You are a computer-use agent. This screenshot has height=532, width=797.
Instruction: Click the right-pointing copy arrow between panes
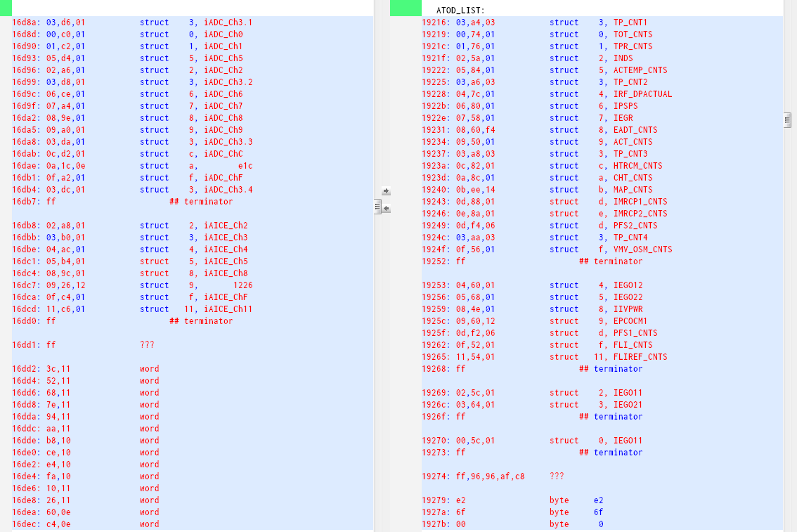385,191
